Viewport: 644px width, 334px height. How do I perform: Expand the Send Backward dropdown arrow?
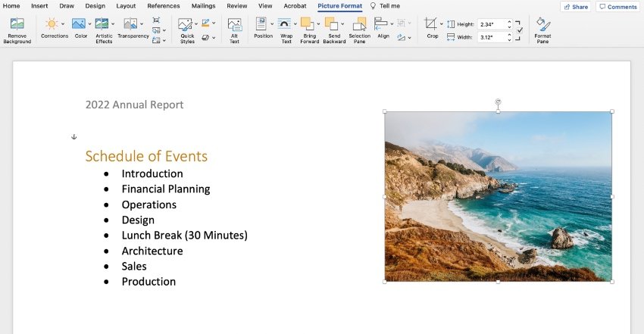(342, 23)
